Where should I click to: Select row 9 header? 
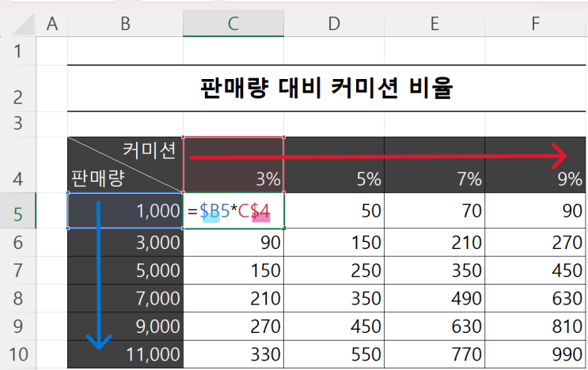click(x=17, y=327)
